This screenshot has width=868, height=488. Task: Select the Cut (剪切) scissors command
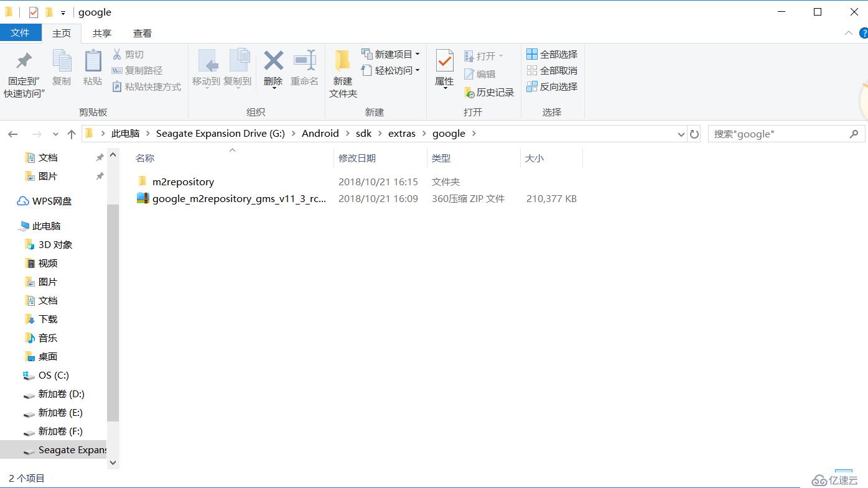(128, 55)
